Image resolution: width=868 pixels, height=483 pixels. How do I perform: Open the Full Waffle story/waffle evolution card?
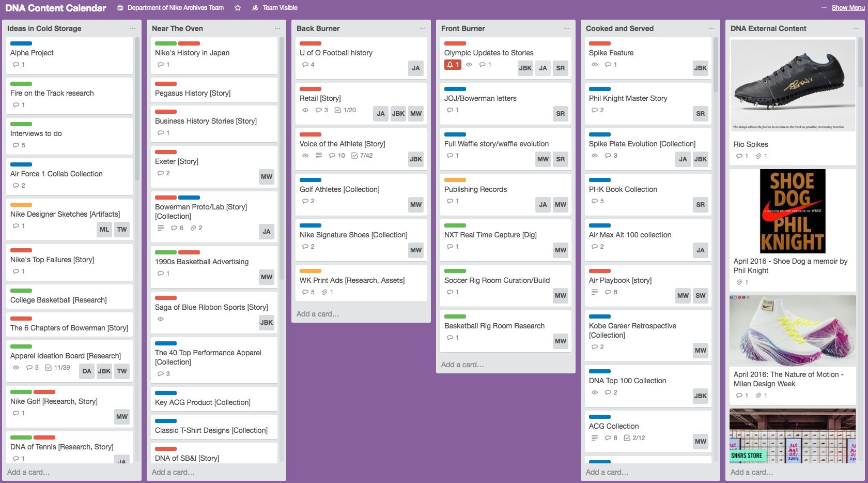tap(506, 149)
